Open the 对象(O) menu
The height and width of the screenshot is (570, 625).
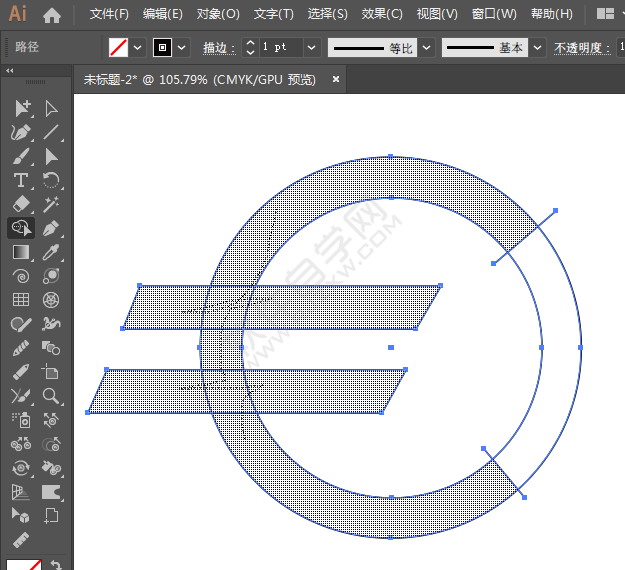pos(218,14)
